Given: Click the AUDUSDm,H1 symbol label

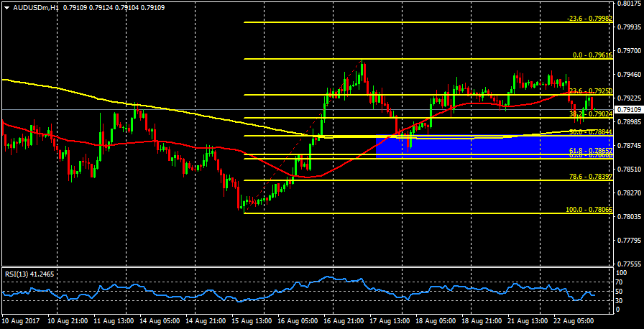Looking at the screenshot, I should pos(35,8).
